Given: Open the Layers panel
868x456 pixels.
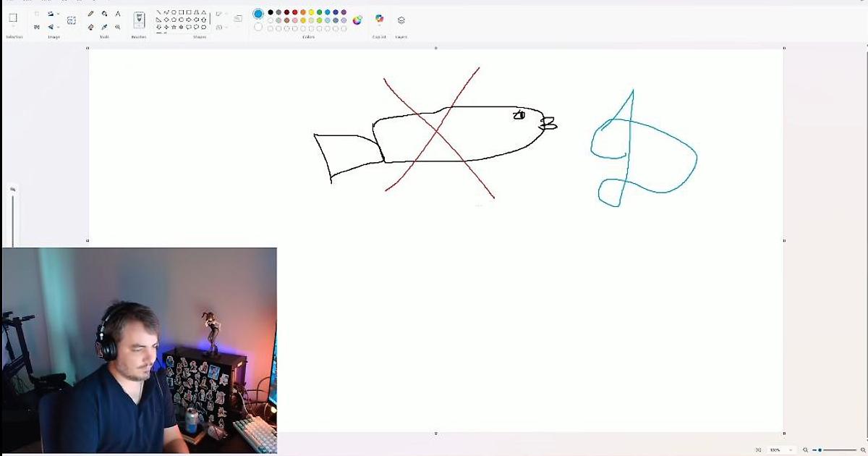Looking at the screenshot, I should pos(401,20).
